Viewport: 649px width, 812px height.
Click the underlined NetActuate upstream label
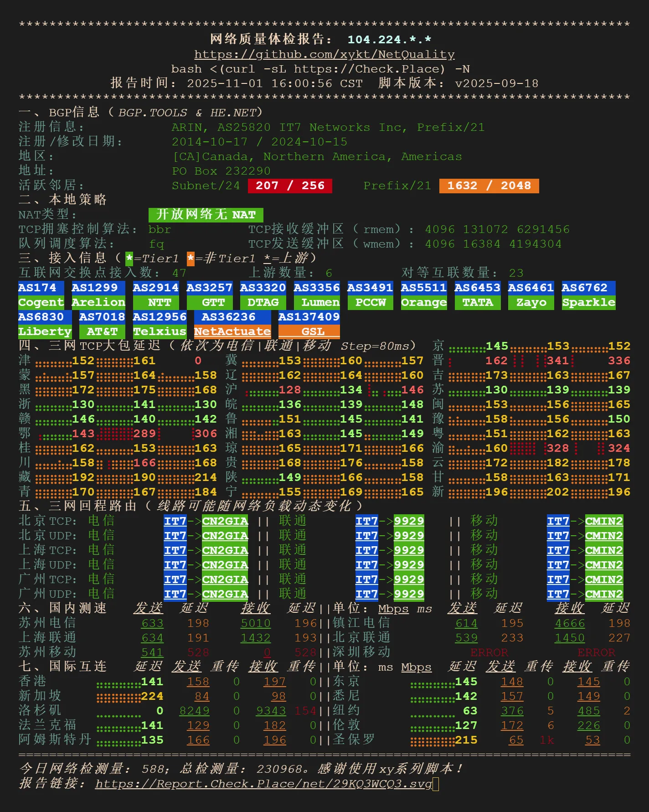232,331
